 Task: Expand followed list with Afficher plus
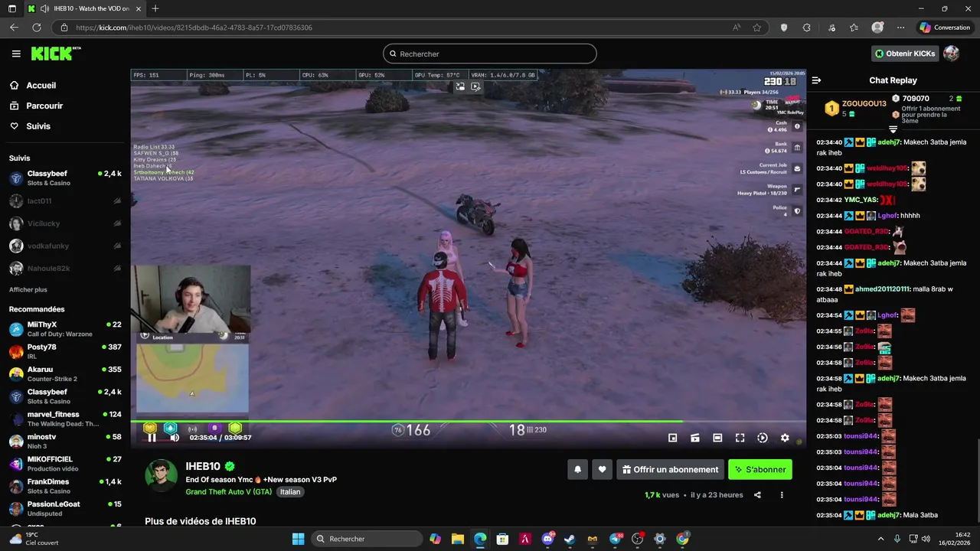pos(28,290)
